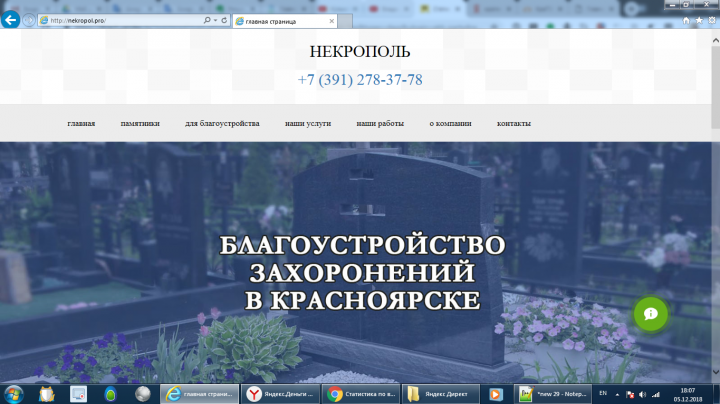The height and width of the screenshot is (404, 720).
Task: Open the 'Яндекс Директ' folder taskbar button
Action: click(x=441, y=394)
